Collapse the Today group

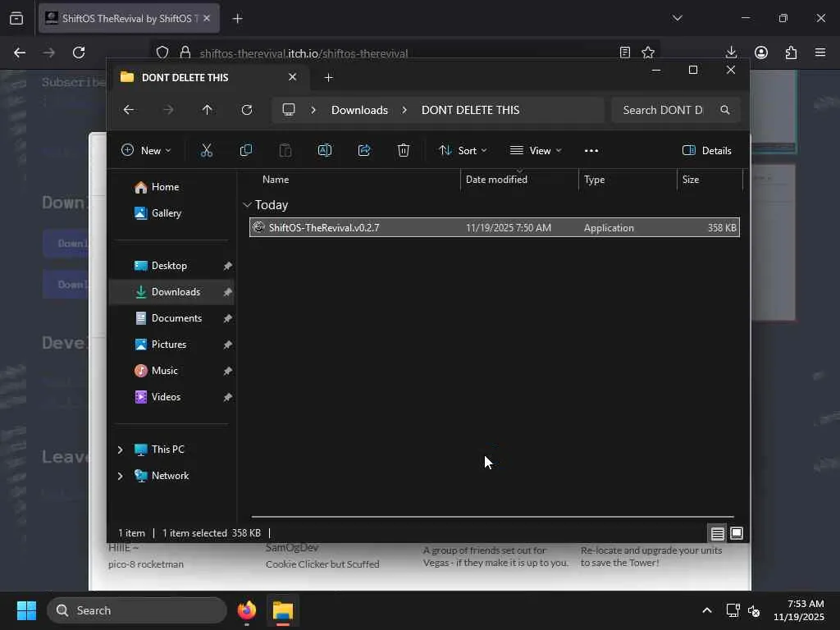click(247, 204)
